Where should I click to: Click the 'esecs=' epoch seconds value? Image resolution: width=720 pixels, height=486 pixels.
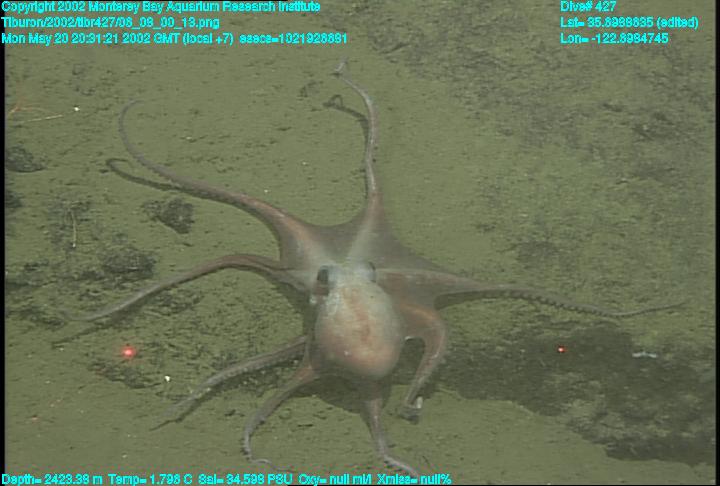click(x=293, y=38)
